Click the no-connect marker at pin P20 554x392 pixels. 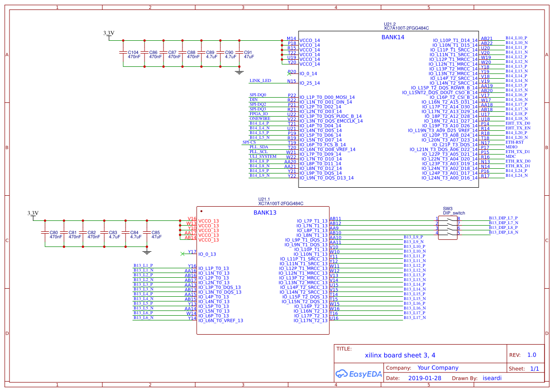click(x=289, y=74)
